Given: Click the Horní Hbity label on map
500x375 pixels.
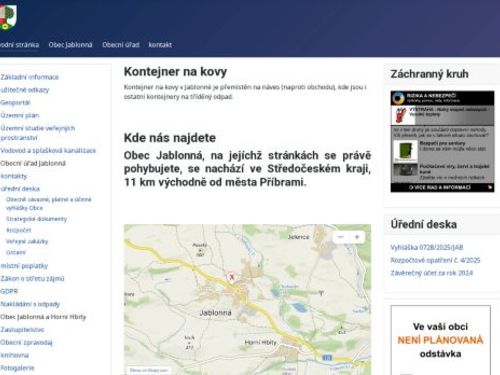Looking at the screenshot, I should pyautogui.click(x=260, y=342).
